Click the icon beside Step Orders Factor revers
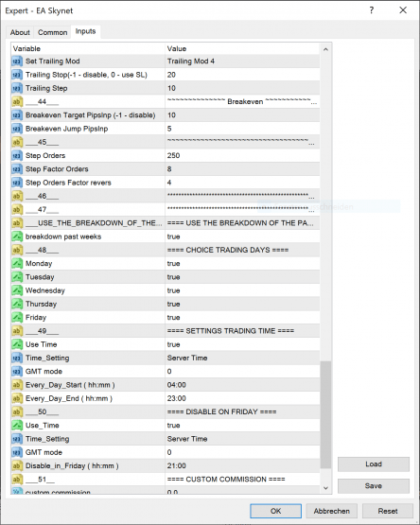420x525 pixels. coord(17,183)
